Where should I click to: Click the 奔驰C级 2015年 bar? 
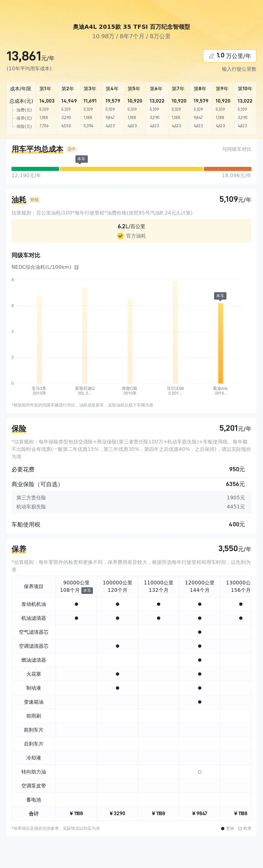click(x=130, y=341)
